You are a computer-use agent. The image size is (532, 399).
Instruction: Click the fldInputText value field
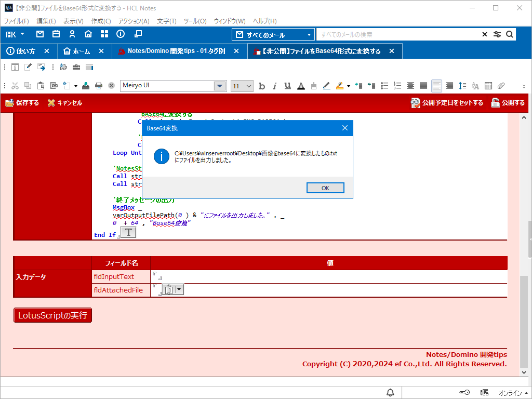point(328,277)
